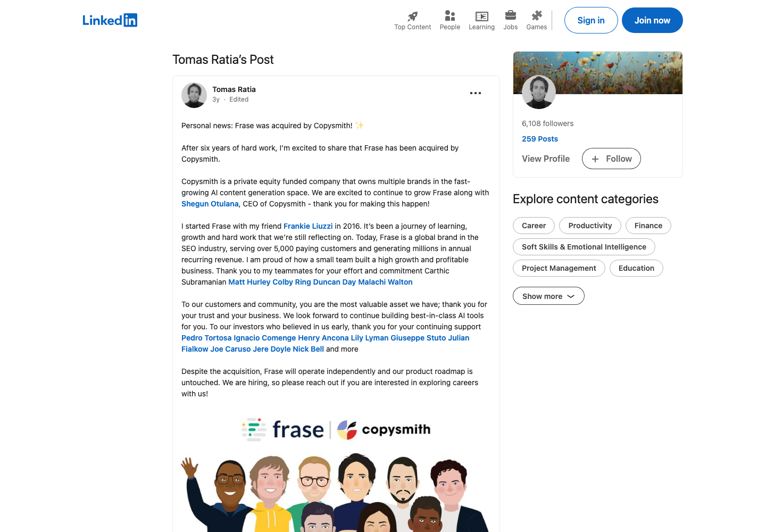Open Frankie Liuzzi's profile link

(x=308, y=226)
